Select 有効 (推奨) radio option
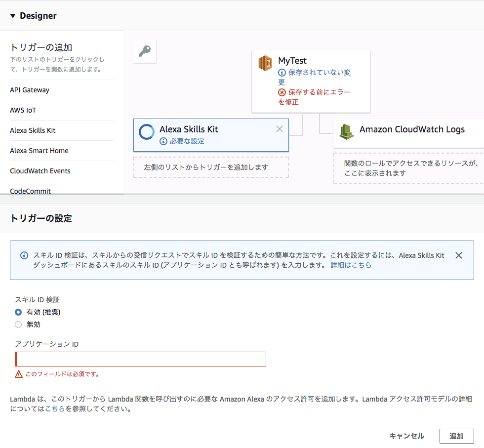The image size is (484, 448). pos(18,312)
